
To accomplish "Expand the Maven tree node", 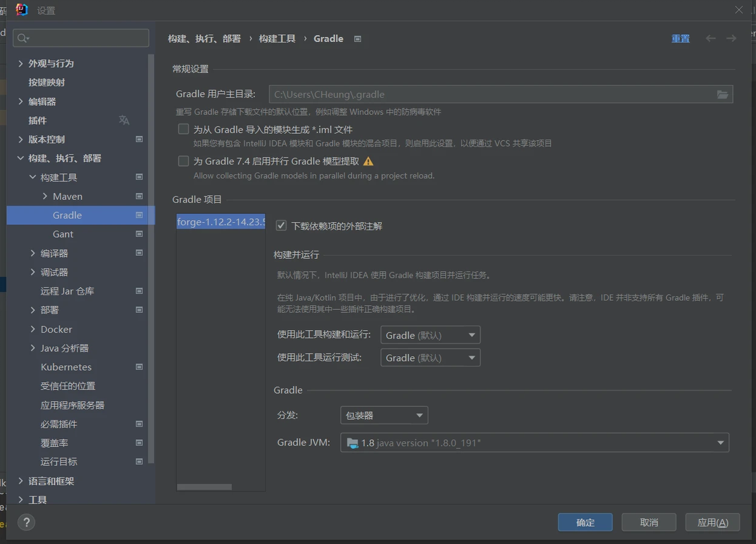I will coord(45,196).
